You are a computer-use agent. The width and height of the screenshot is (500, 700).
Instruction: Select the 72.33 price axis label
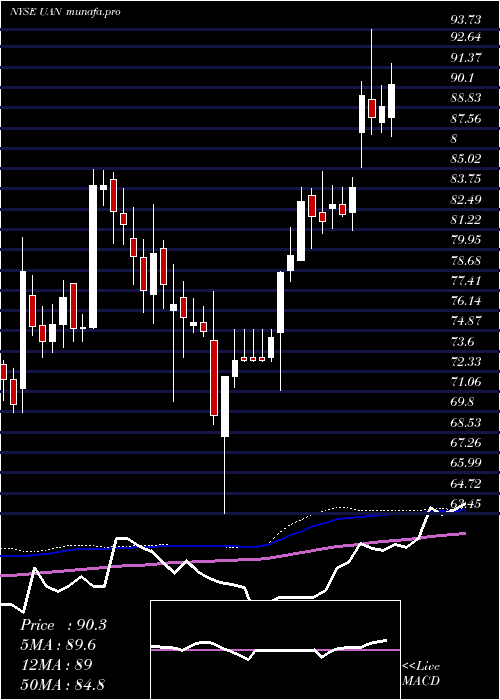click(x=466, y=362)
